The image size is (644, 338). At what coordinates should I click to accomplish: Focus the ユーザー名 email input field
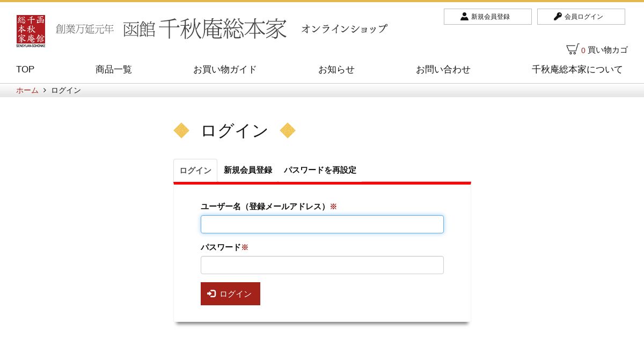(322, 224)
